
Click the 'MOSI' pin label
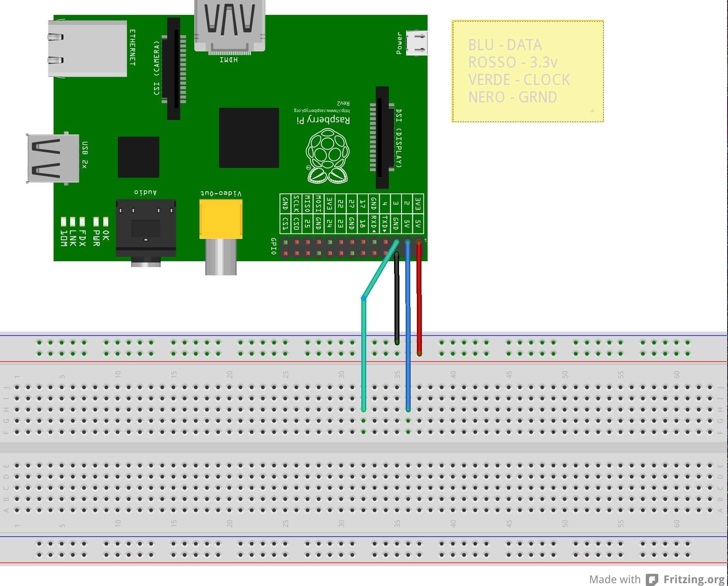coord(319,204)
